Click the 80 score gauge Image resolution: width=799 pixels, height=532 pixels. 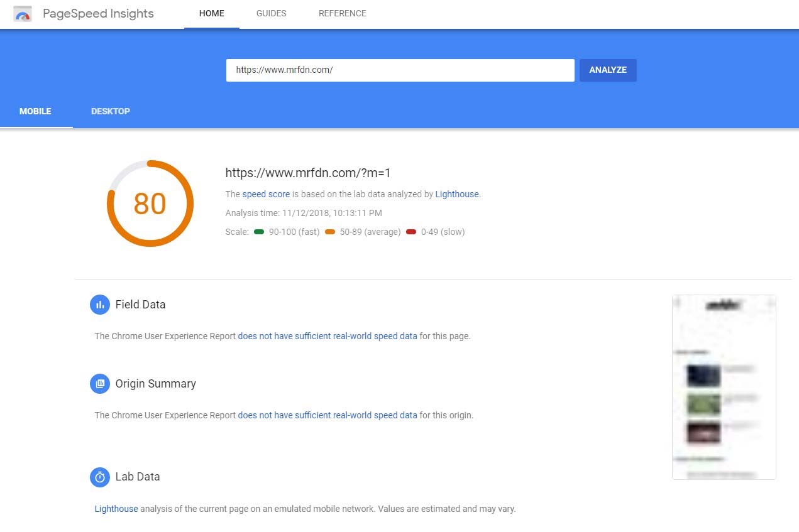[x=150, y=204]
